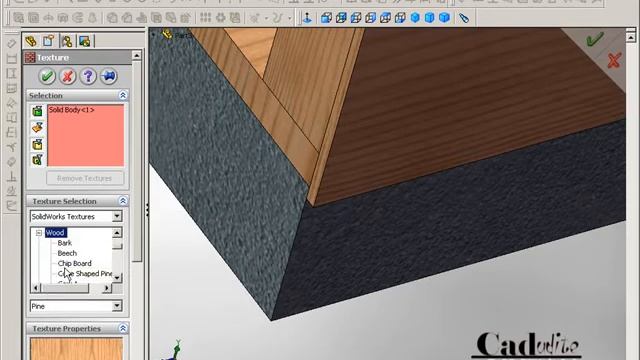Click Solid Body<1> in the selection list
The width and height of the screenshot is (640, 360).
click(x=71, y=110)
